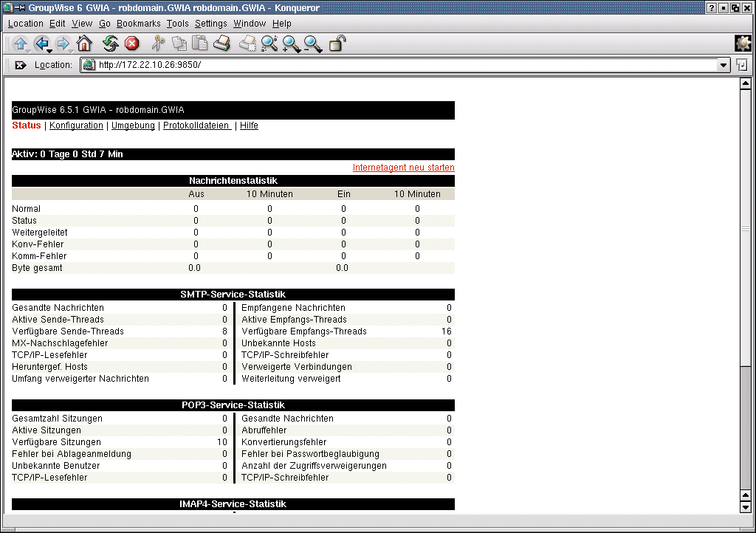Click 'Unbekannte Hosts' label

(278, 343)
